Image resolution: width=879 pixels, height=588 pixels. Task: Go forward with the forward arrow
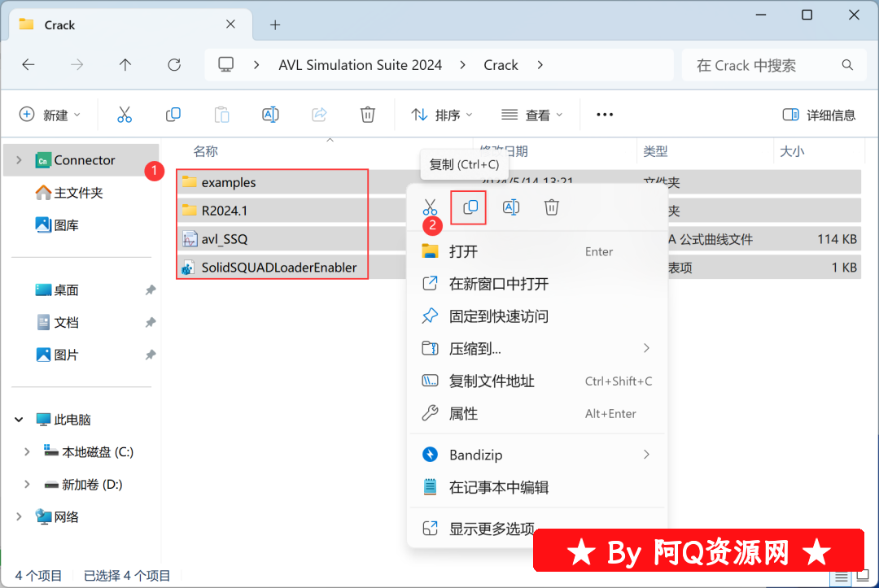pos(77,65)
